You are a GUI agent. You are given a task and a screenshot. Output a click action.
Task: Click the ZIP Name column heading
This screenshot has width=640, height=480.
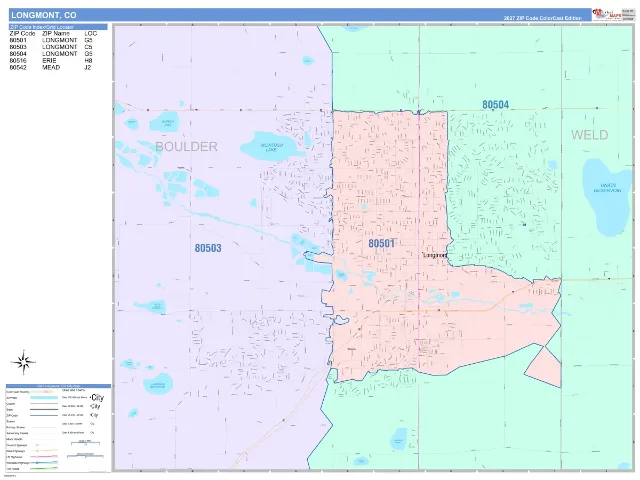[56, 33]
